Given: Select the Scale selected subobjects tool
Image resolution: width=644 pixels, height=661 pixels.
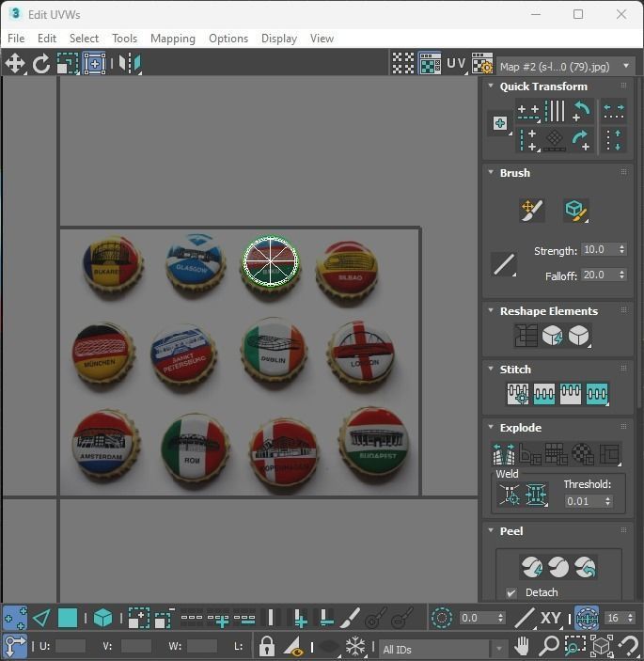Looking at the screenshot, I should point(68,64).
